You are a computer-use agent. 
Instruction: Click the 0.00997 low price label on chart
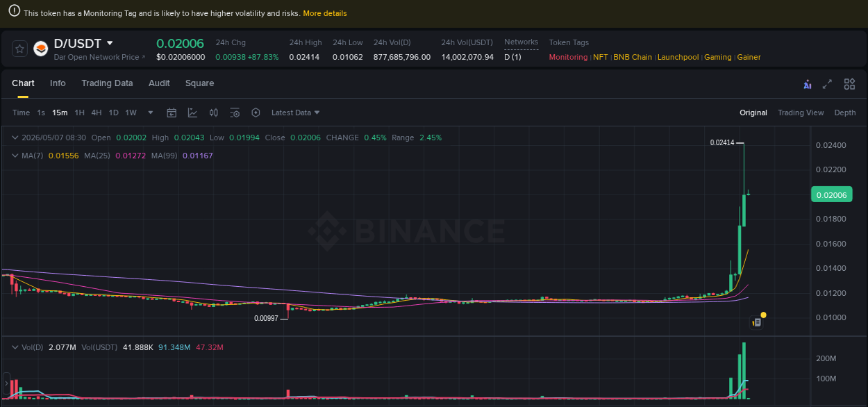coord(266,318)
